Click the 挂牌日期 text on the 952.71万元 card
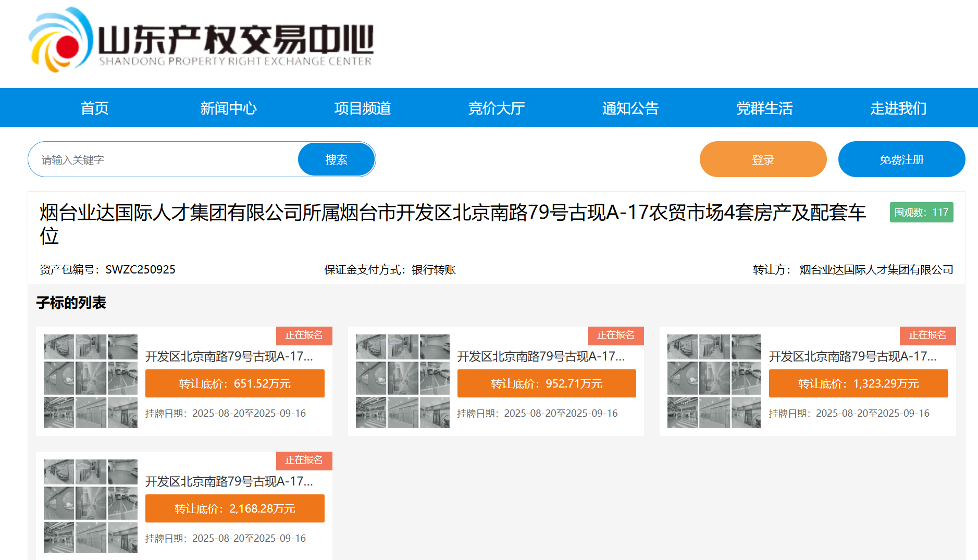The width and height of the screenshot is (978, 560). point(538,413)
